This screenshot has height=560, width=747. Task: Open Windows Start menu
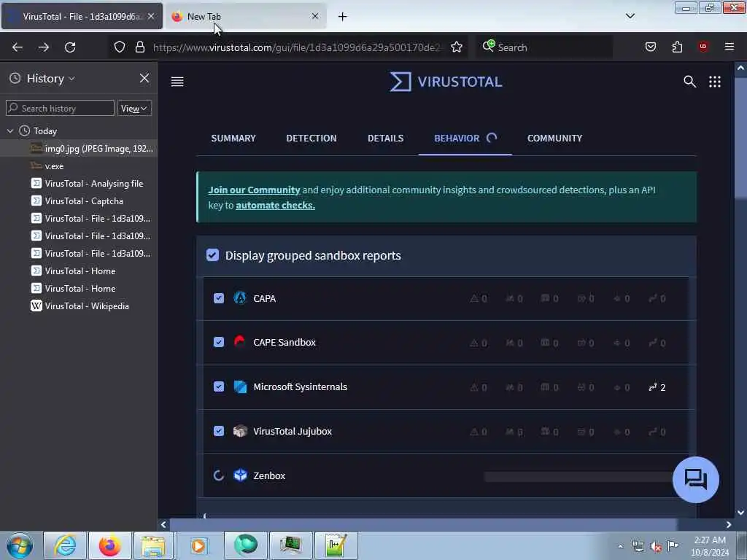tap(20, 545)
